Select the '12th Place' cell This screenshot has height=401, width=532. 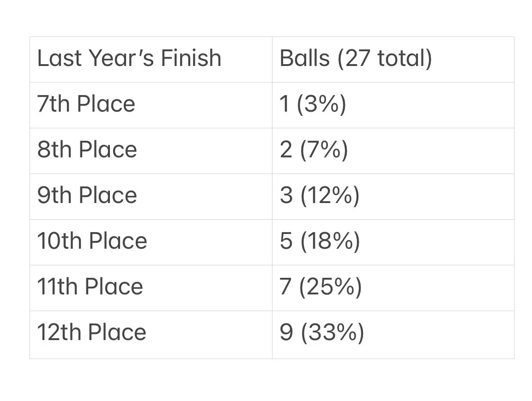[91, 332]
